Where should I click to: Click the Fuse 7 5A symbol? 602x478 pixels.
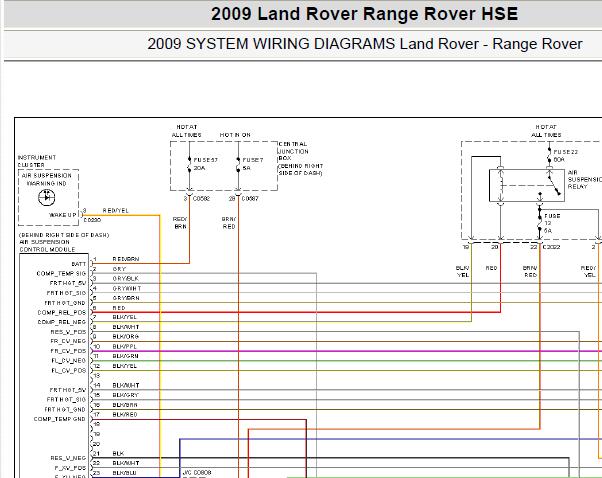[238, 164]
